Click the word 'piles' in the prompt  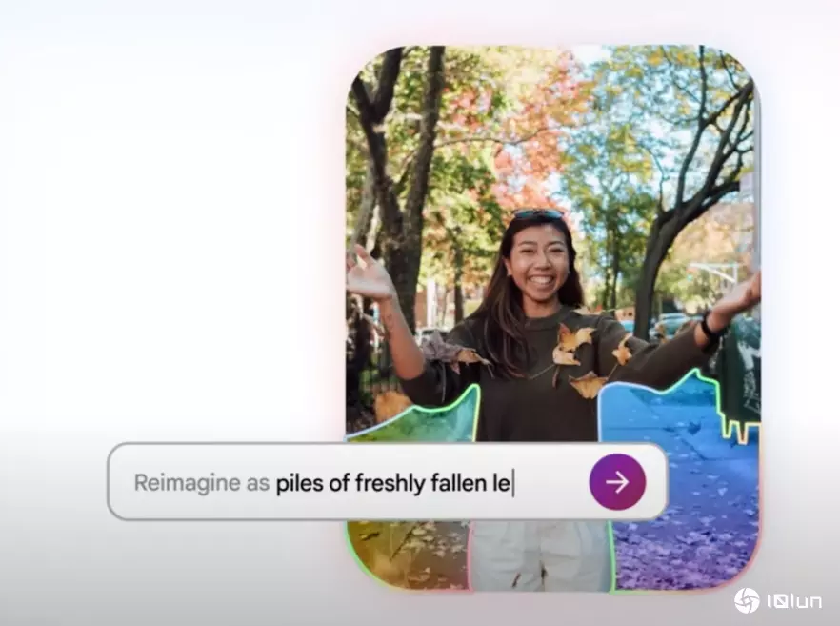(x=296, y=483)
